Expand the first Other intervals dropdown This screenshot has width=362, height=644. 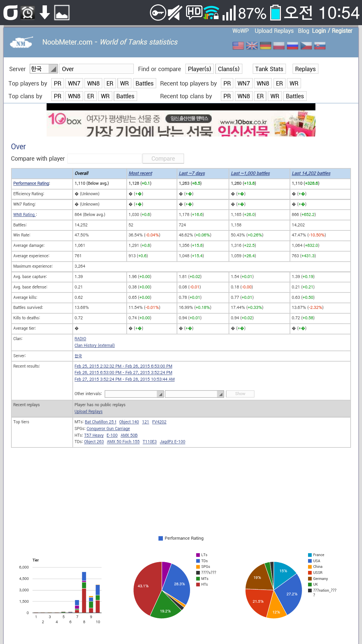coord(134,394)
